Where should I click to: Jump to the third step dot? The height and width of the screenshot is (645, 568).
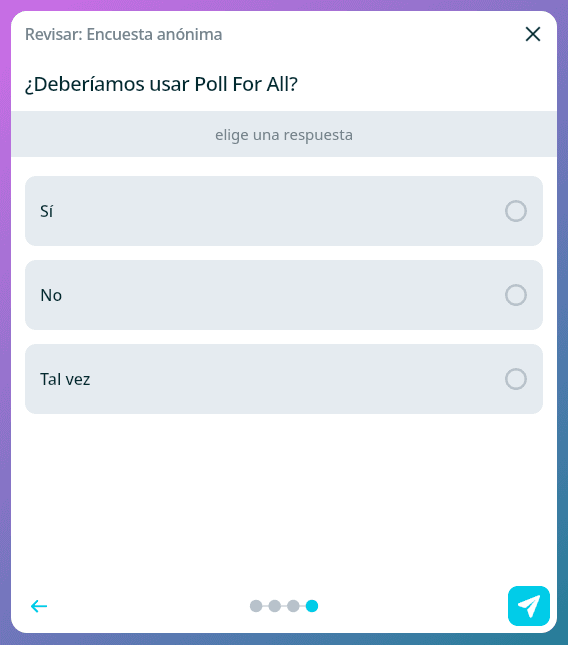coord(293,606)
